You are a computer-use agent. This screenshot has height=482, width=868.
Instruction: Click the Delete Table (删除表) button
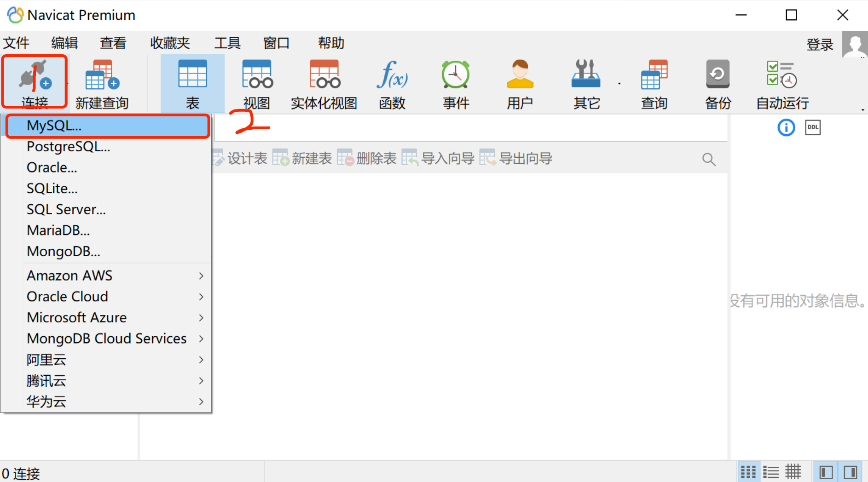[366, 158]
